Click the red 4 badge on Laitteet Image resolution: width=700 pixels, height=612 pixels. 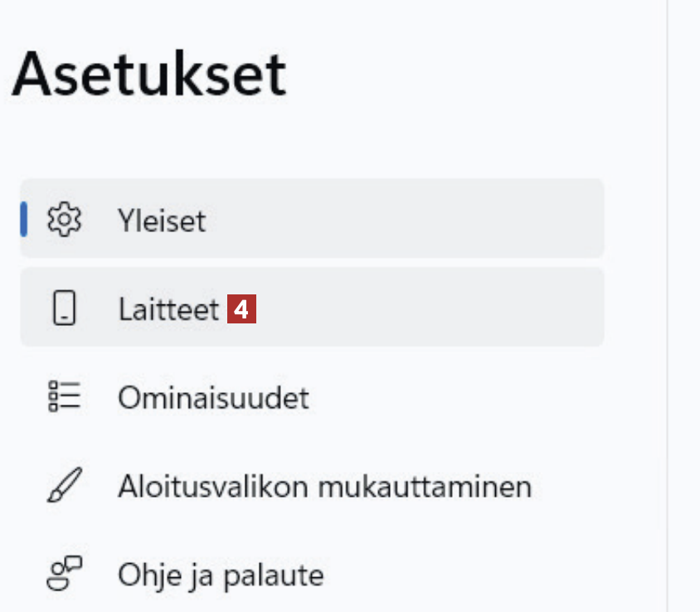[241, 310]
